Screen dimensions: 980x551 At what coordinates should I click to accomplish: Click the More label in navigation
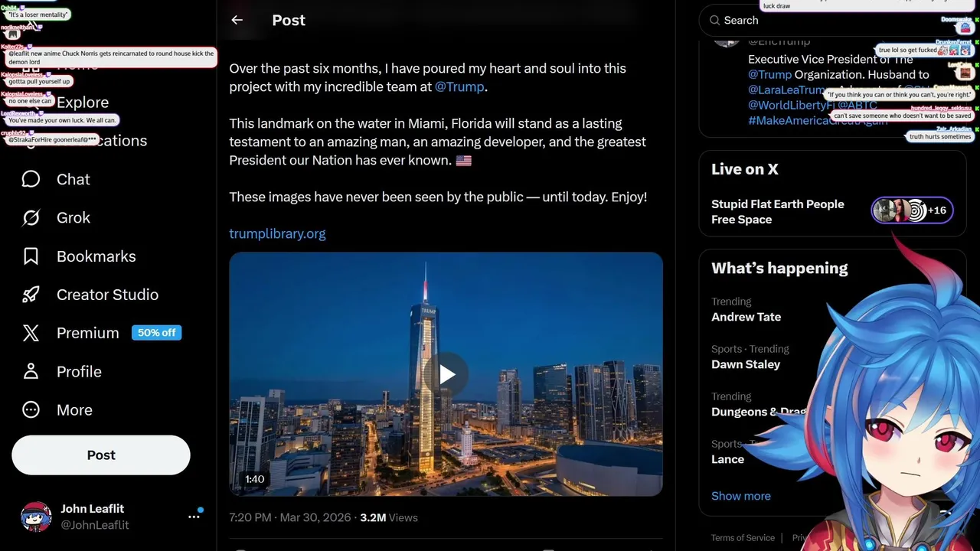click(74, 409)
